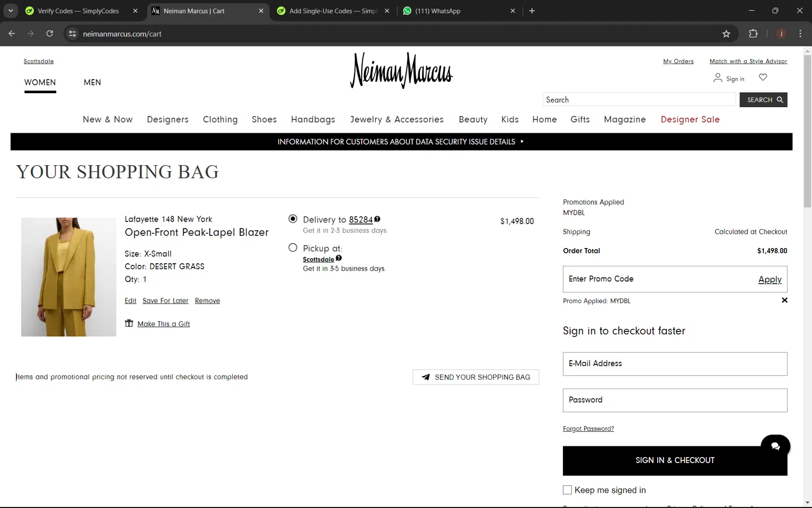Open the tab search dropdown arrow
Screen dimensions: 812x508
tap(10, 11)
